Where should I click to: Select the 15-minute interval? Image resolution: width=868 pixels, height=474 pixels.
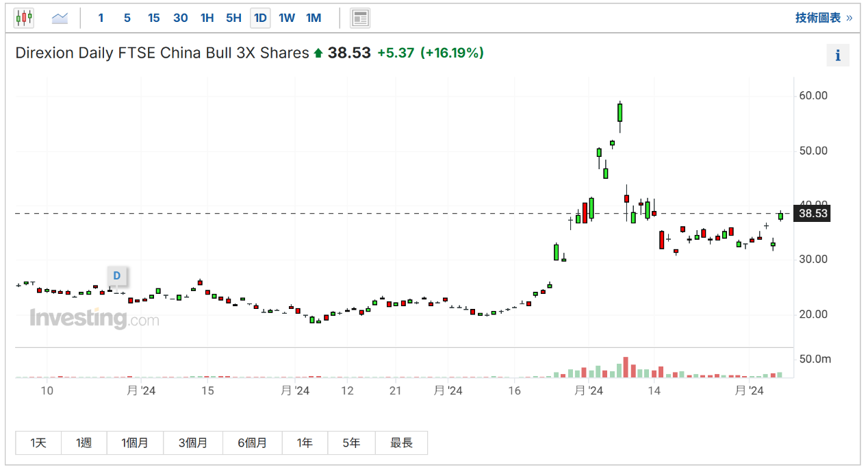click(154, 18)
